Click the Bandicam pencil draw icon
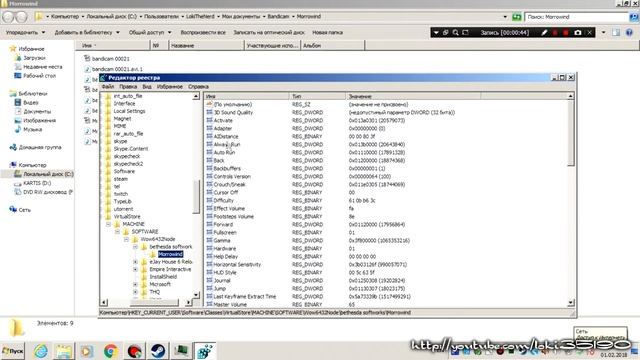This screenshot has width=640, height=360. click(x=544, y=33)
